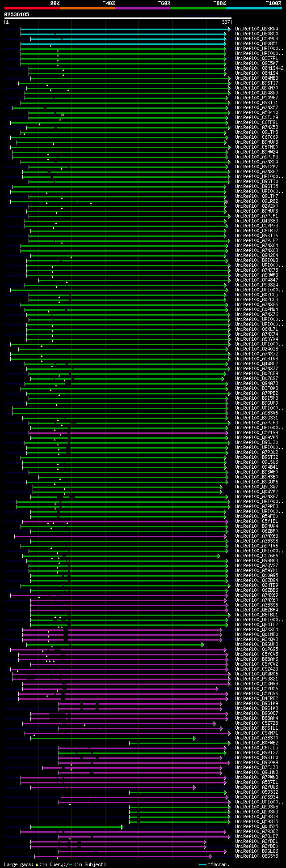Open the UniRef100_C6TJX9 hit
The image size is (286, 868).
pos(257,118)
